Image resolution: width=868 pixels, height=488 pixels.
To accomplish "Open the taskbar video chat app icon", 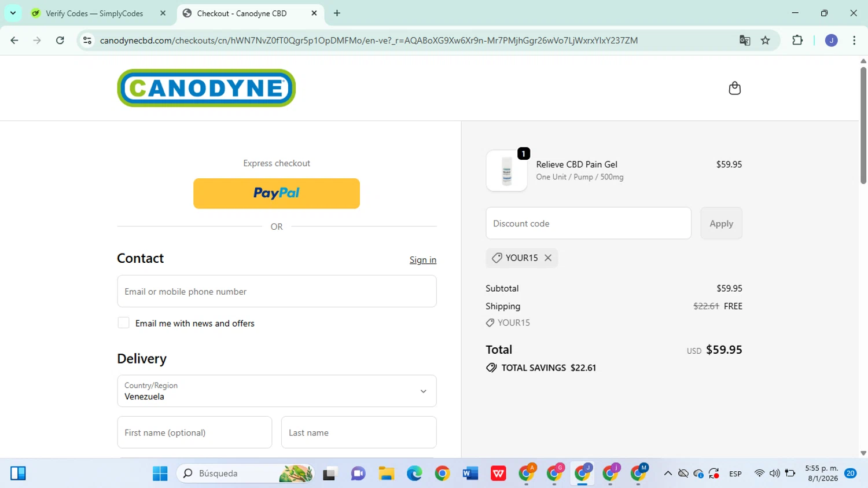I will (358, 474).
